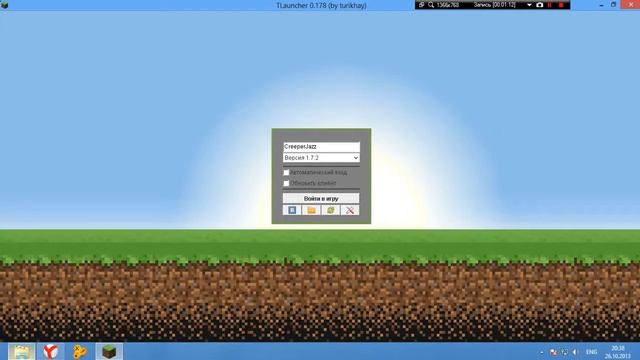
Task: Focus the CreeperJazz username field
Action: (x=321, y=147)
